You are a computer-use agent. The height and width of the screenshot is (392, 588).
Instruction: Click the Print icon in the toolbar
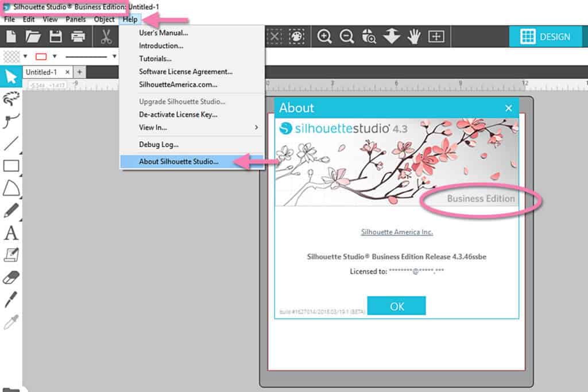pyautogui.click(x=78, y=37)
